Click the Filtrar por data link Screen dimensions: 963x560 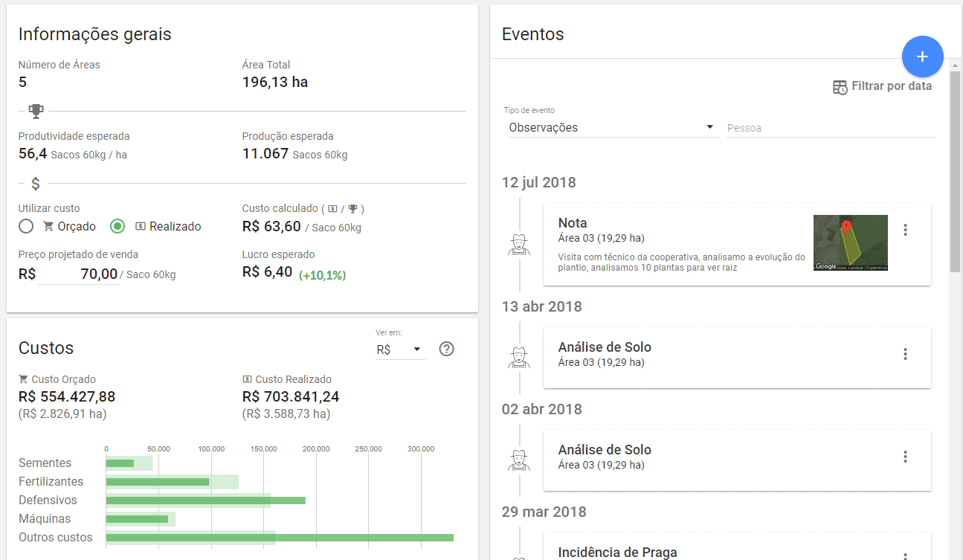tap(890, 86)
